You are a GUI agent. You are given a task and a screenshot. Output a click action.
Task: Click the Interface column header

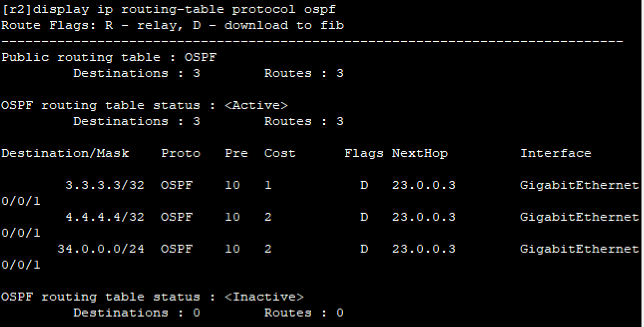(x=555, y=153)
